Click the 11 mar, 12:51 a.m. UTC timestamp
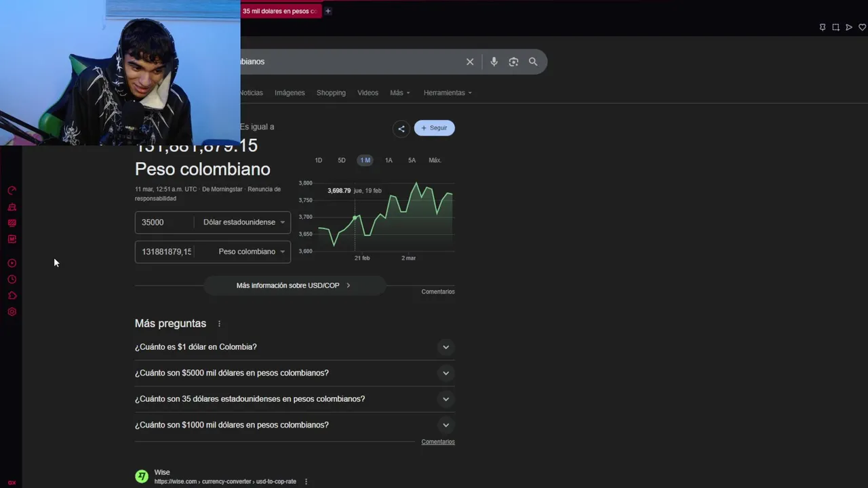 (165, 190)
